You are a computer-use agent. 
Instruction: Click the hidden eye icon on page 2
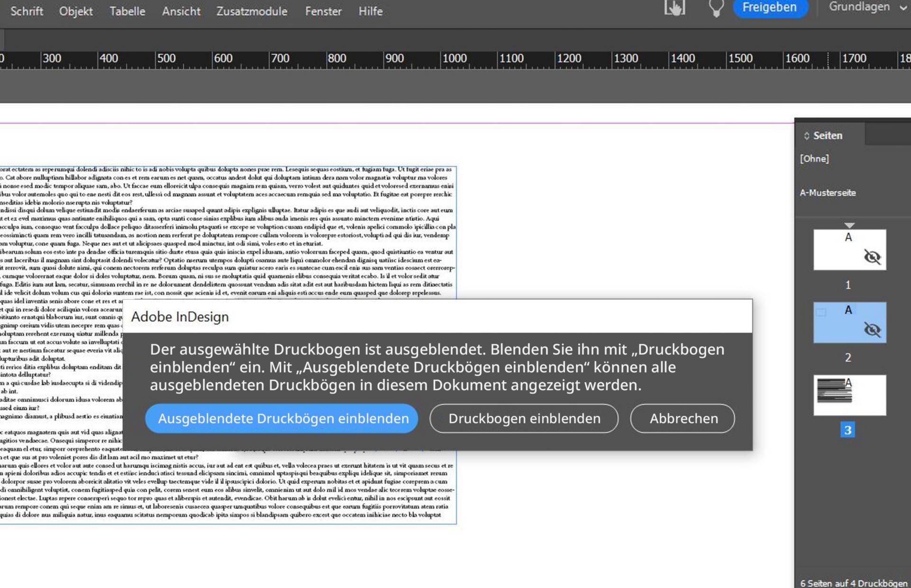872,330
